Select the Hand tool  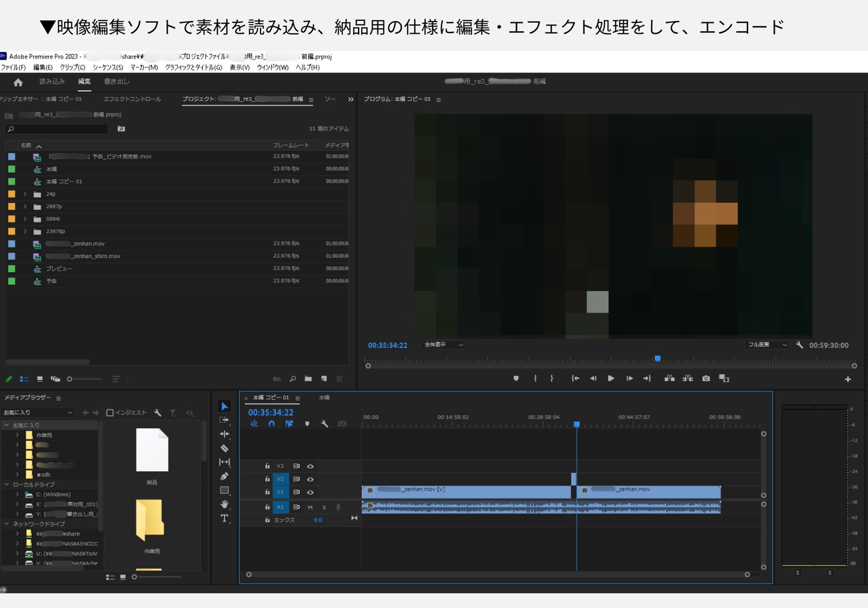tap(224, 504)
